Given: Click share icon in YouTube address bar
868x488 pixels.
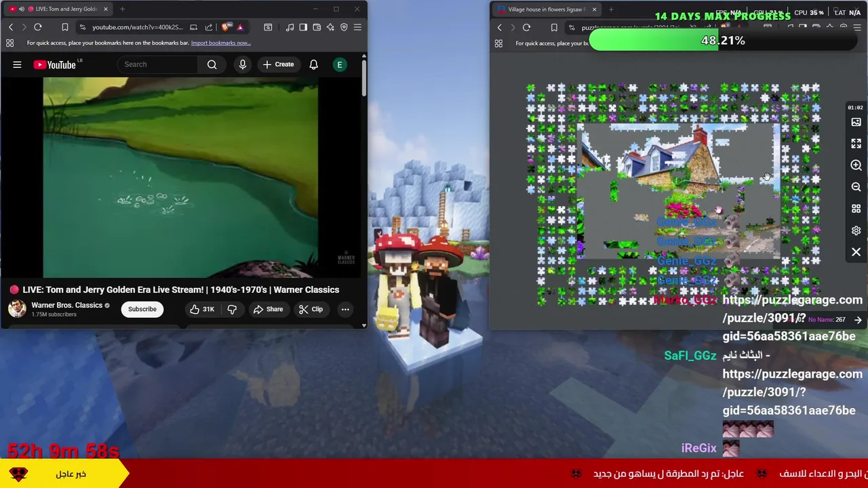Looking at the screenshot, I should (209, 27).
